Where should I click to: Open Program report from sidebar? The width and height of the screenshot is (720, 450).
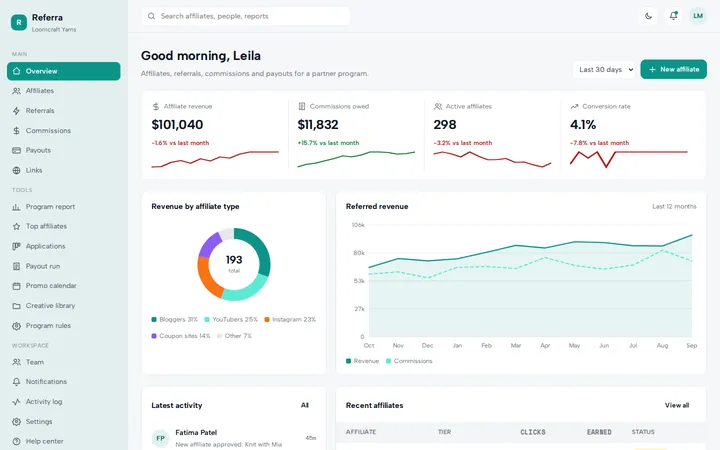click(x=63, y=207)
